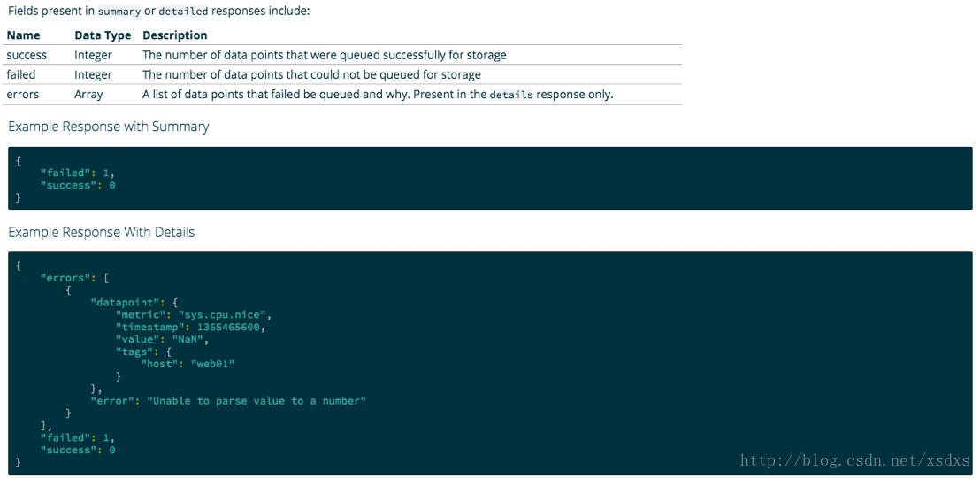Click Example Response with Summary heading
The height and width of the screenshot is (478, 980).
tap(109, 127)
